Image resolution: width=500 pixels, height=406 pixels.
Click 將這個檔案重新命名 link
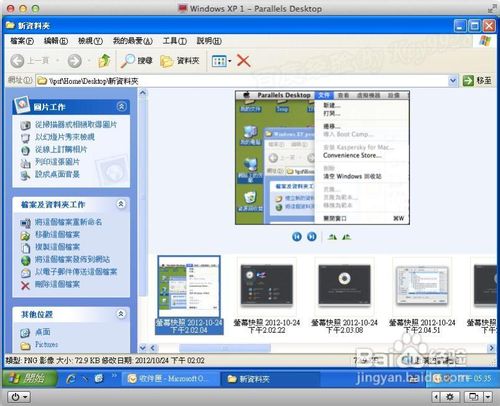click(68, 222)
